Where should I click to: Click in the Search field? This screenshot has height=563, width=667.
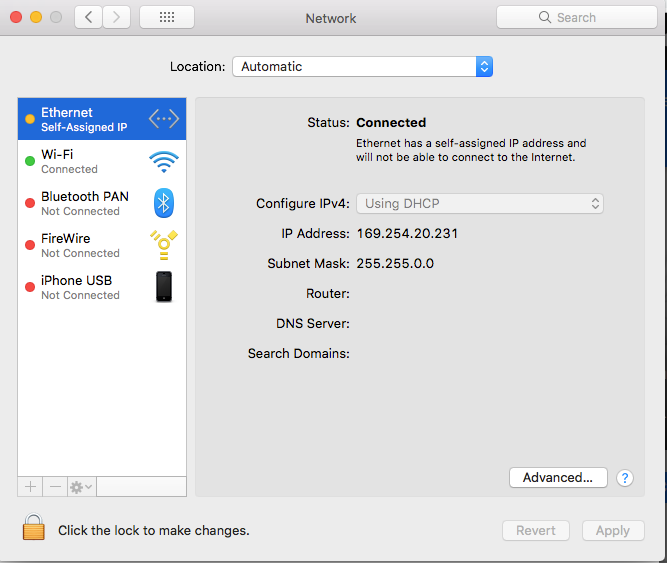click(x=577, y=17)
